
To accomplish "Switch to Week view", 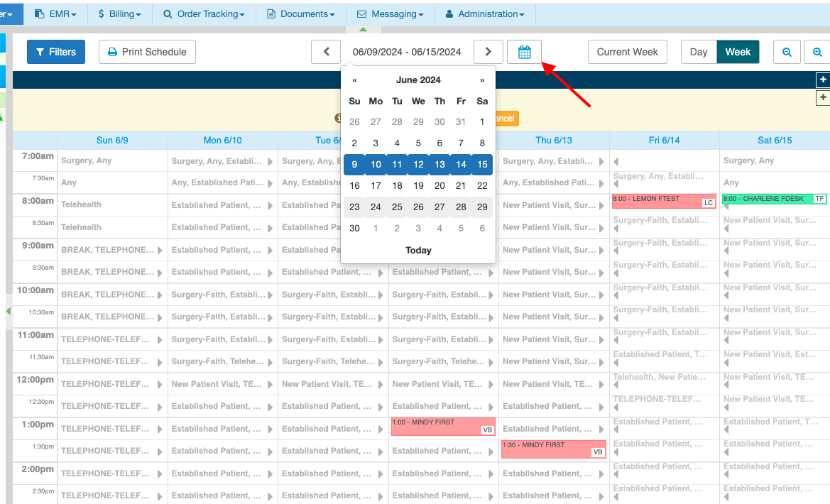I will click(738, 52).
